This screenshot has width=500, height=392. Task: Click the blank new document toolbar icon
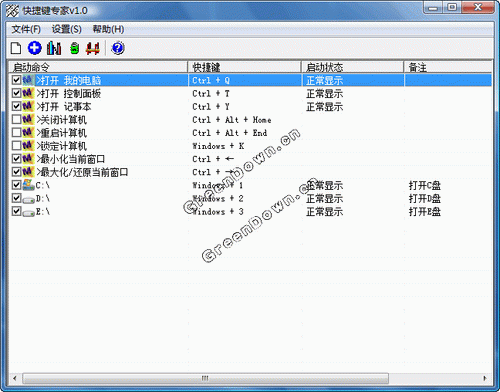16,48
